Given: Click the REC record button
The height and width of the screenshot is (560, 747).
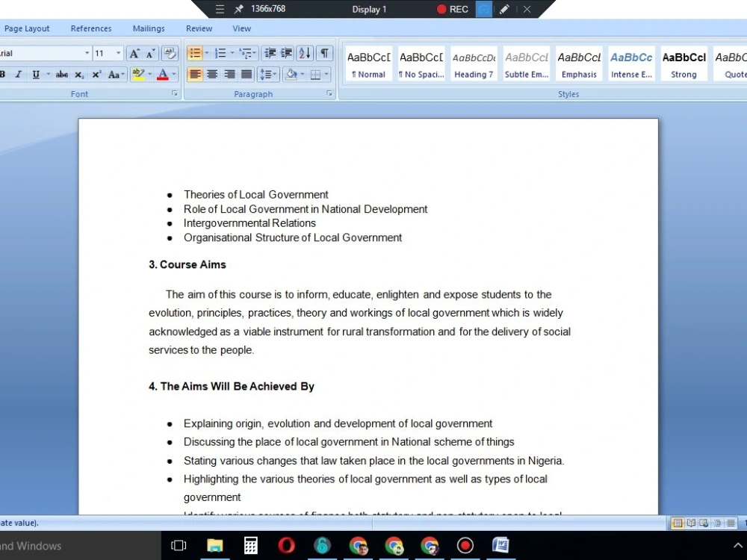Looking at the screenshot, I should [x=453, y=9].
